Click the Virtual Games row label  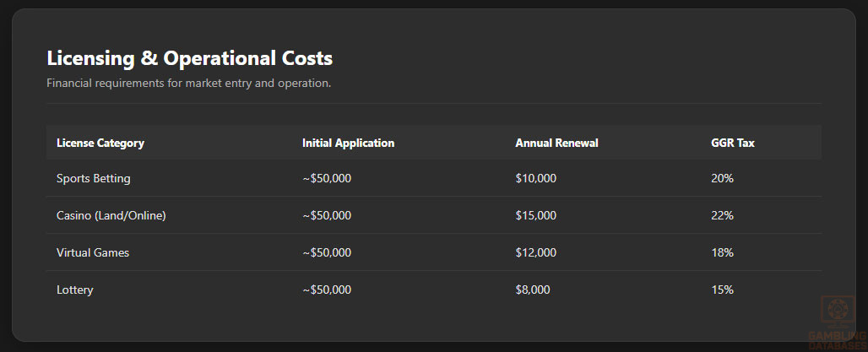coord(93,252)
